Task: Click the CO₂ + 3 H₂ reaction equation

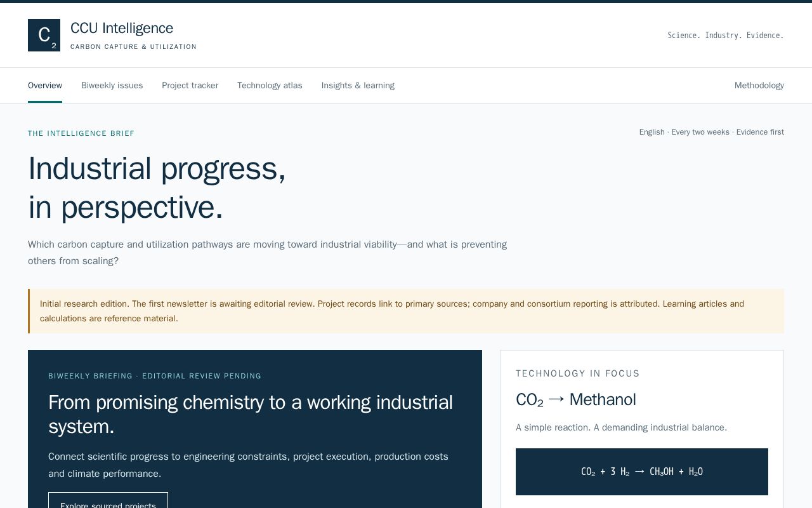Action: click(x=642, y=472)
